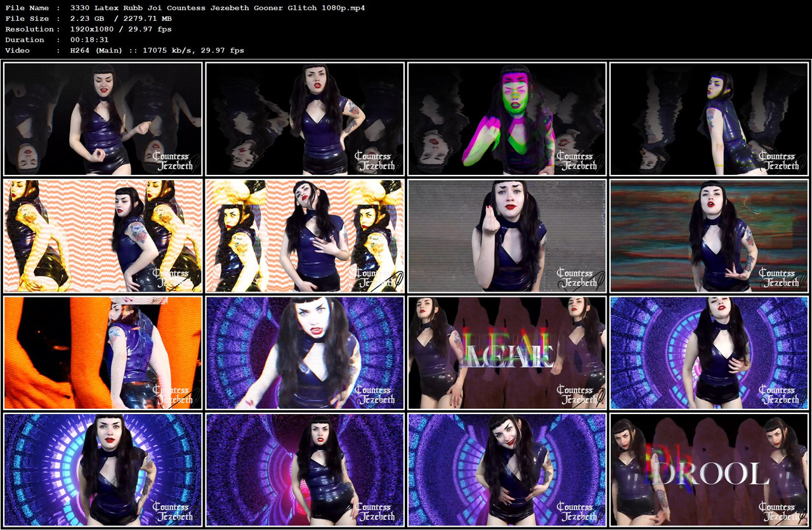This screenshot has width=812, height=530.
Task: Open the thumbnail with rainbow LEAK text overlay
Action: 507,352
